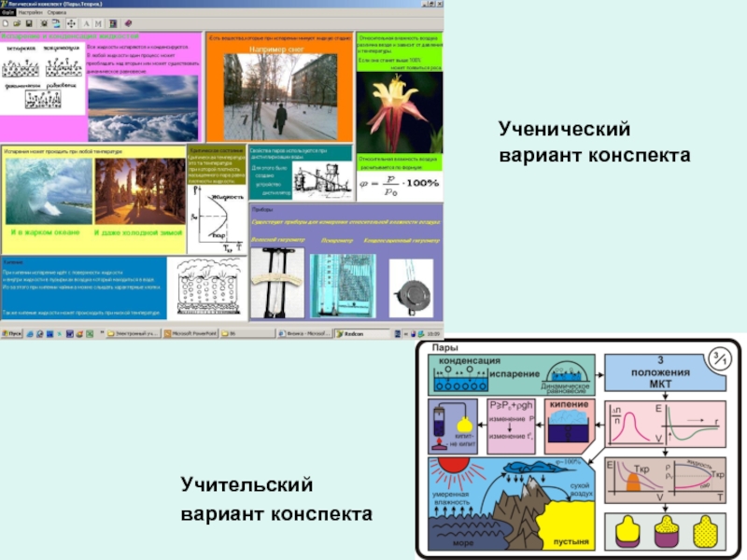Screen dimensions: 747x560
Task: Switch to Электронный уч... folder taskbar button
Action: [133, 334]
